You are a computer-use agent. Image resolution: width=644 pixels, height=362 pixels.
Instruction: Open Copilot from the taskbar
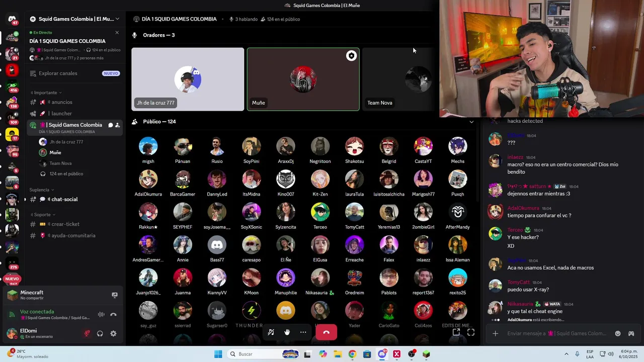(x=323, y=354)
